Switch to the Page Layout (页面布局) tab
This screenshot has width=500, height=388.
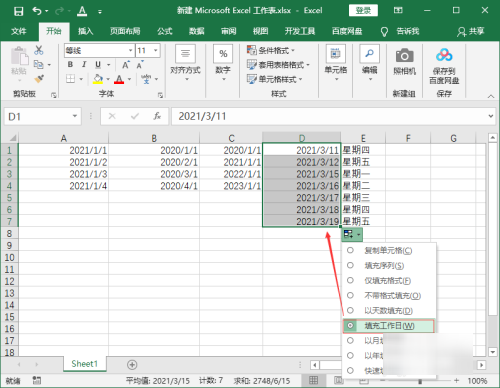125,31
